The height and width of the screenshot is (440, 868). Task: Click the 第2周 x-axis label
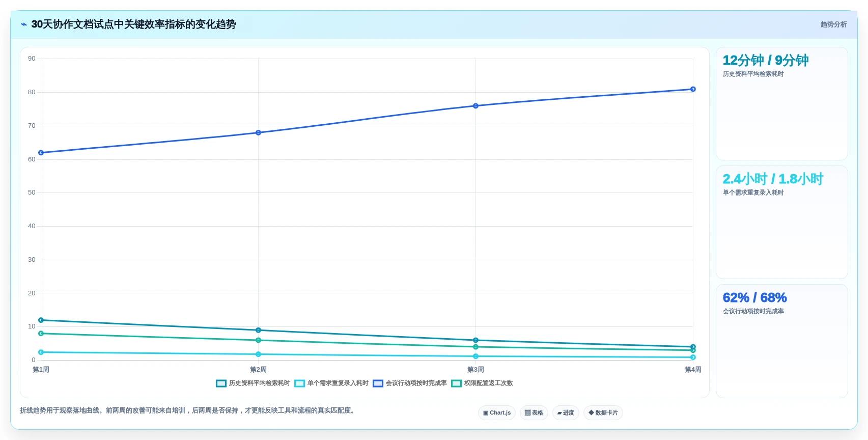coord(258,370)
